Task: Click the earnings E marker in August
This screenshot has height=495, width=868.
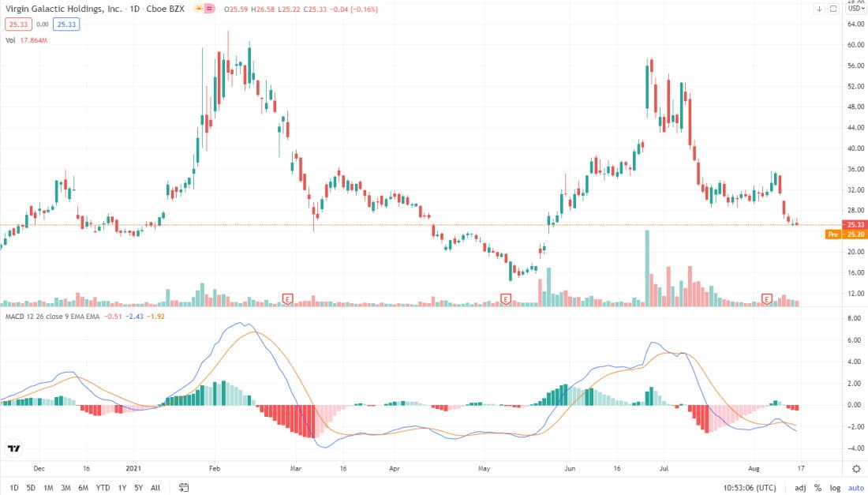Action: 767,299
